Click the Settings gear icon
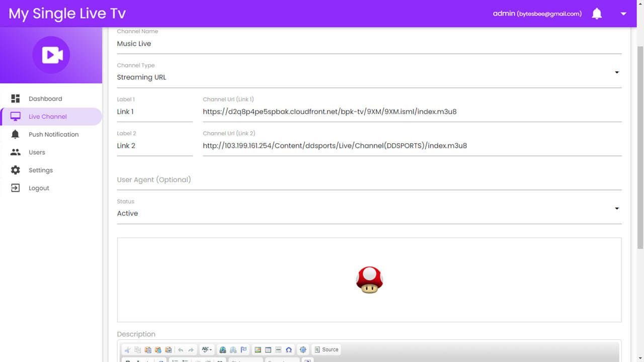Screen dimensions: 644x362 (x=16, y=170)
